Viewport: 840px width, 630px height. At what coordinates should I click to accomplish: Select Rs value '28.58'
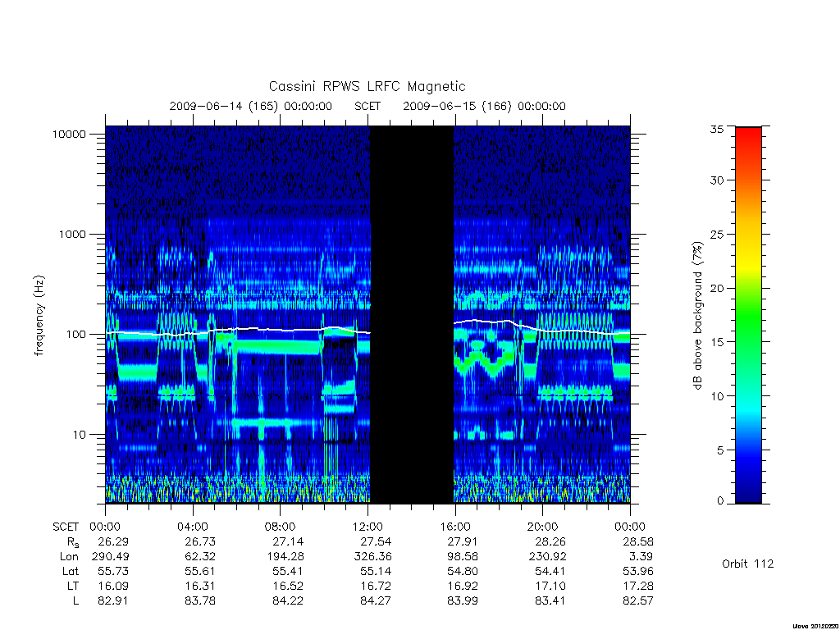point(637,541)
